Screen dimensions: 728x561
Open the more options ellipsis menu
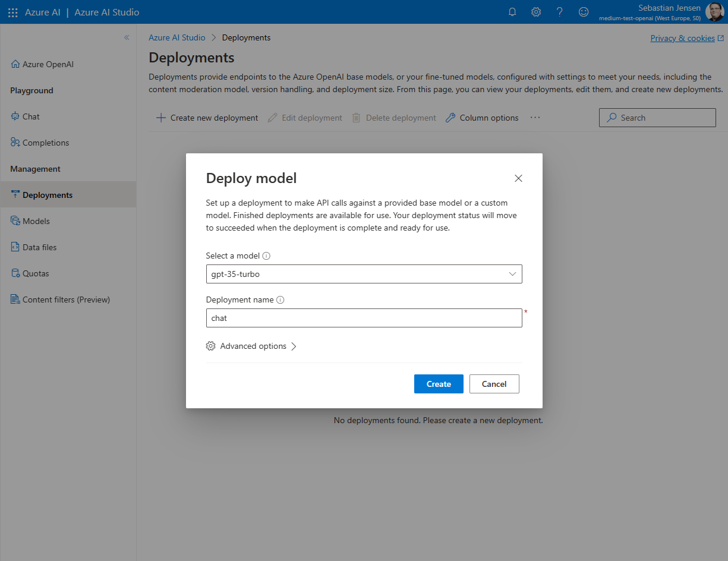click(x=535, y=118)
